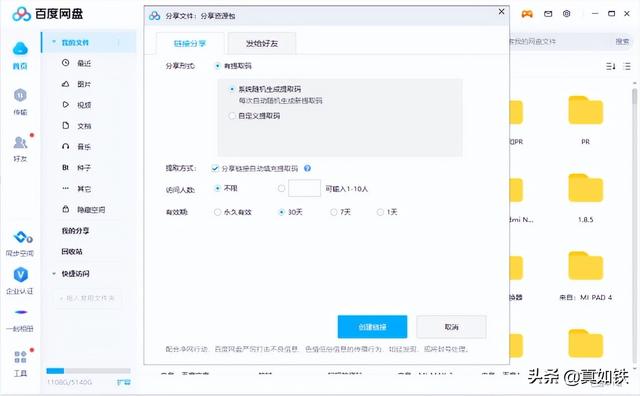Collapse the 快捷访问 section arrow
Image resolution: width=640 pixels, height=396 pixels.
pos(54,274)
